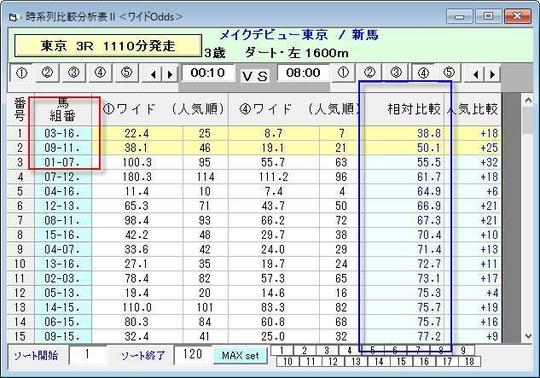The image size is (540, 378).
Task: Click horse number button 14 in the bottom grid
Action: pos(379,361)
